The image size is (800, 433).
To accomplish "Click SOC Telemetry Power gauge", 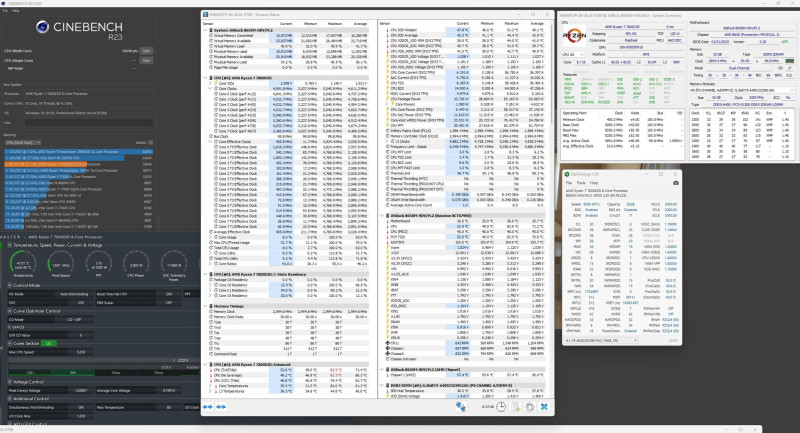I will [x=173, y=263].
